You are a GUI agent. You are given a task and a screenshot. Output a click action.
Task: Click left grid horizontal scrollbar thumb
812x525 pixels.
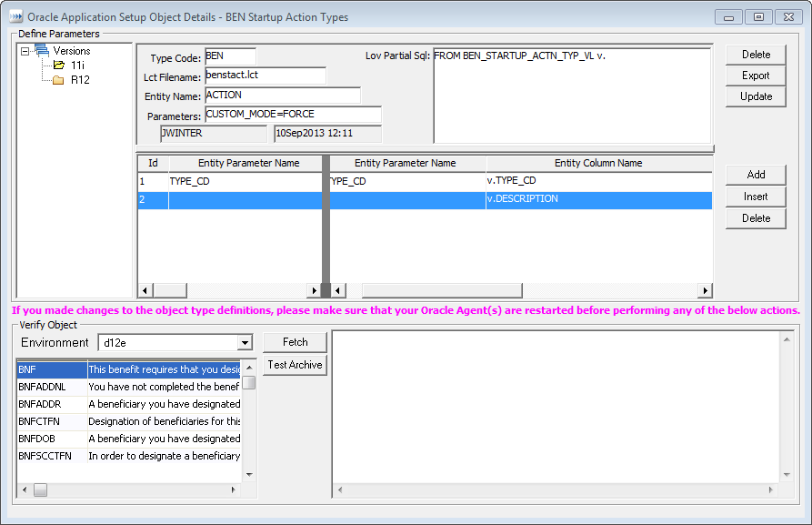tap(170, 290)
